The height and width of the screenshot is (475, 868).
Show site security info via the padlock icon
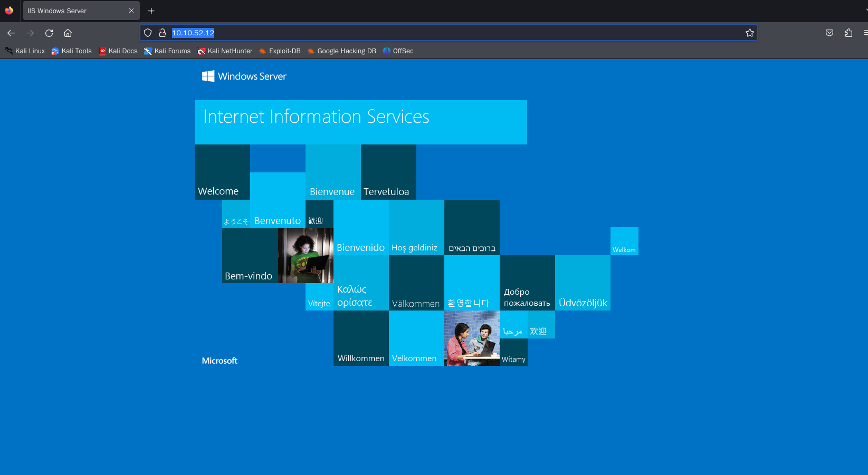[163, 33]
